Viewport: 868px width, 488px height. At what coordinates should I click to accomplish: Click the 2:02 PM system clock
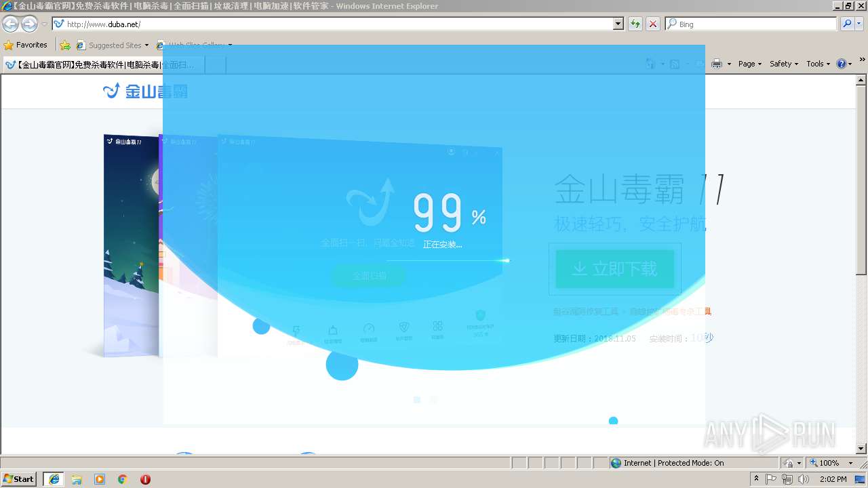833,479
